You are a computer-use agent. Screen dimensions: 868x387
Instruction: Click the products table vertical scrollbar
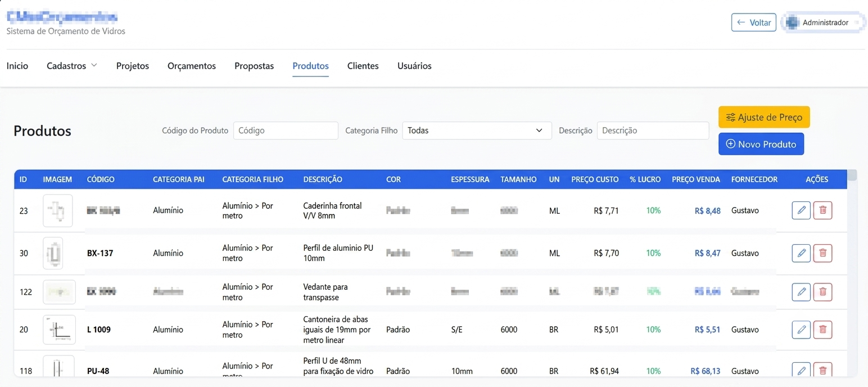(852, 175)
